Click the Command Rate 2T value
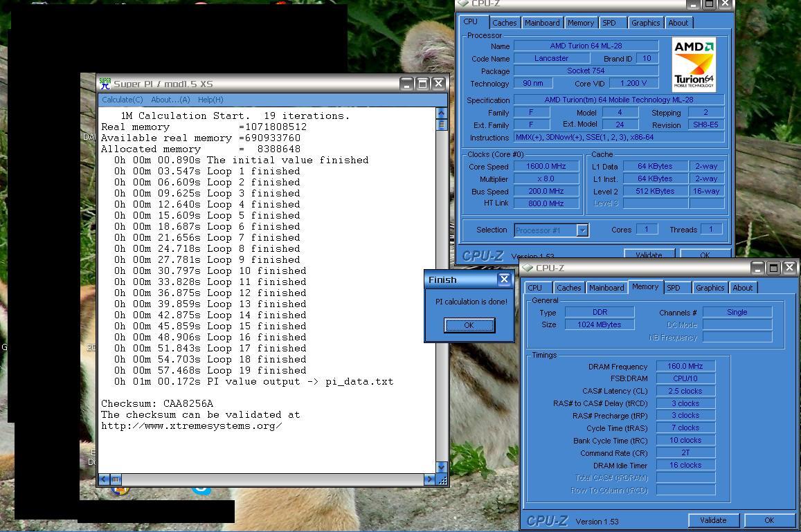Viewport: 801px width, 532px height. pyautogui.click(x=685, y=453)
